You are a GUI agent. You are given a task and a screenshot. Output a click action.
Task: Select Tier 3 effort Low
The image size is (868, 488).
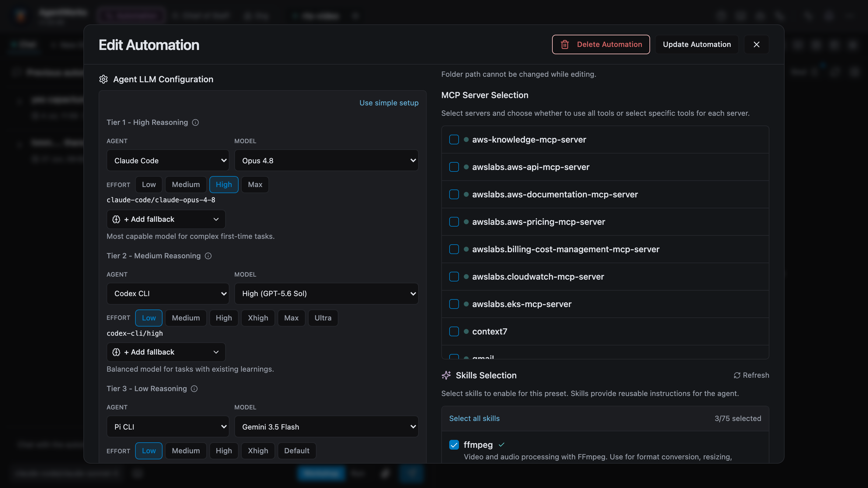[149, 451]
